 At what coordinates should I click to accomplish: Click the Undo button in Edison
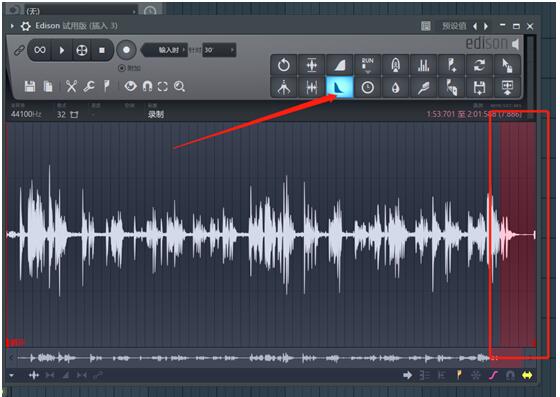coord(284,65)
